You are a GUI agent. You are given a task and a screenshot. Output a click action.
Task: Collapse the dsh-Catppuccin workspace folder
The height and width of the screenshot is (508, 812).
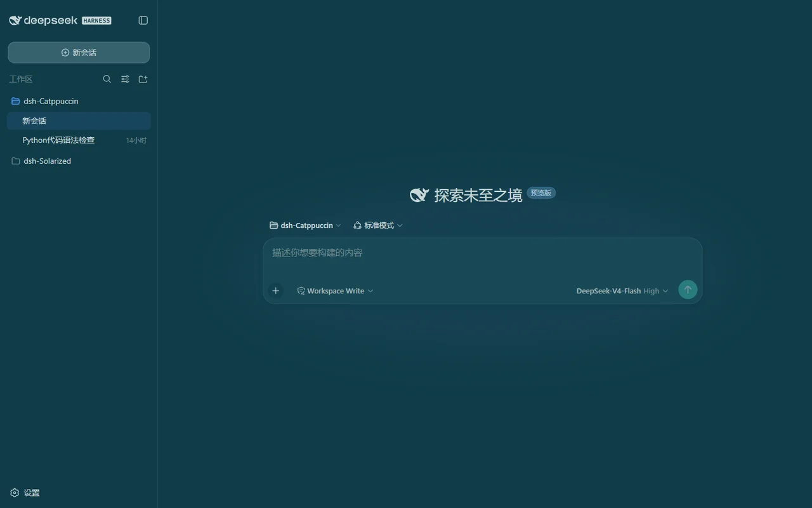(x=79, y=101)
